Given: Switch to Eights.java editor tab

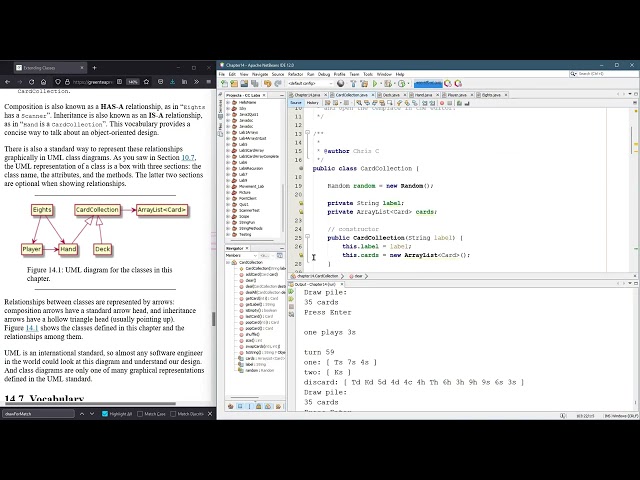Looking at the screenshot, I should (491, 95).
